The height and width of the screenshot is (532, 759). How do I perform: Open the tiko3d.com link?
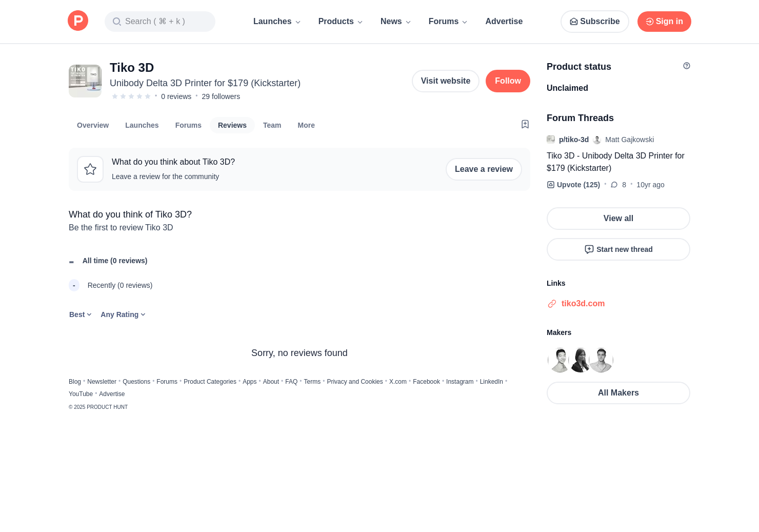pyautogui.click(x=583, y=304)
